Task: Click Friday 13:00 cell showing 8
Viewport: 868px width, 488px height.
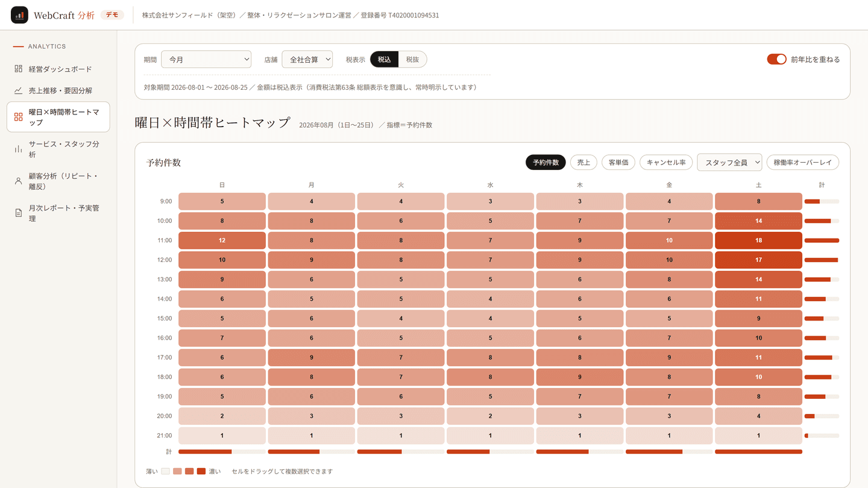Action: click(669, 280)
